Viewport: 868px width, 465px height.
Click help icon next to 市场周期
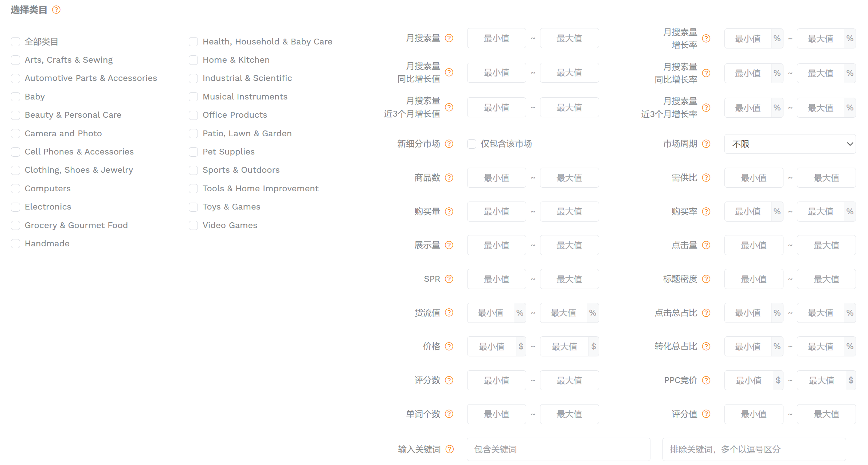pyautogui.click(x=706, y=144)
